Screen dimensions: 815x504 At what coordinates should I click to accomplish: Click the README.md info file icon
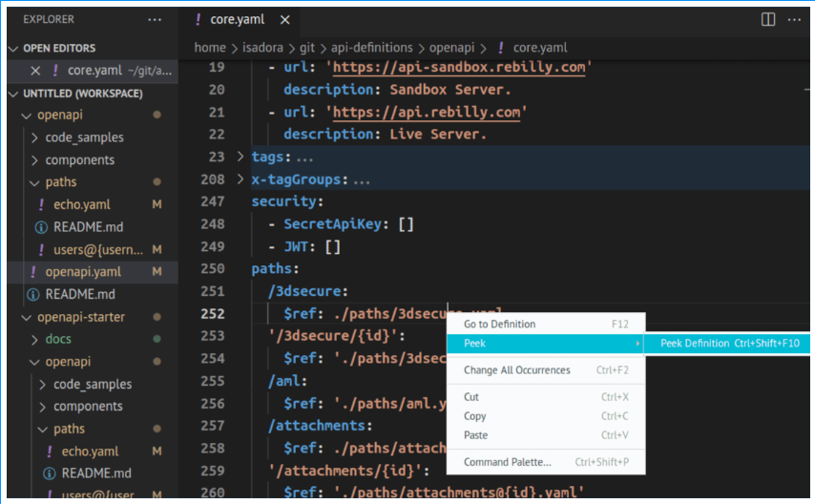[x=41, y=227]
